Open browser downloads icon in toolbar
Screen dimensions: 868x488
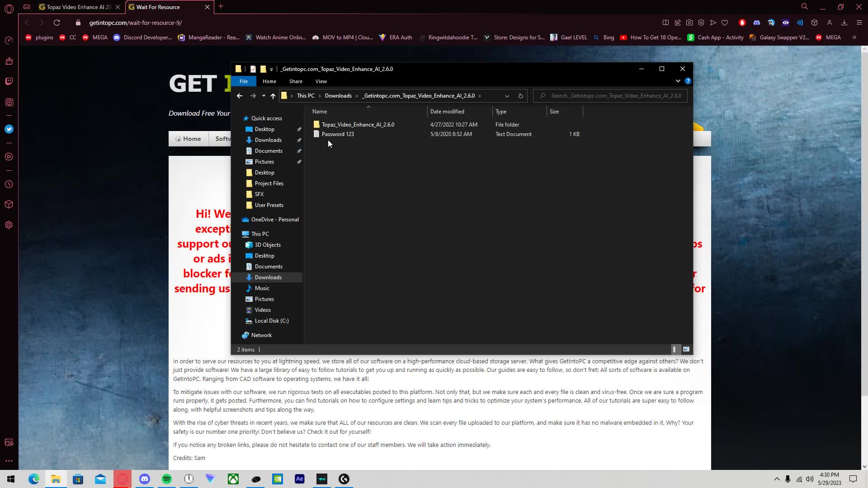[x=844, y=23]
